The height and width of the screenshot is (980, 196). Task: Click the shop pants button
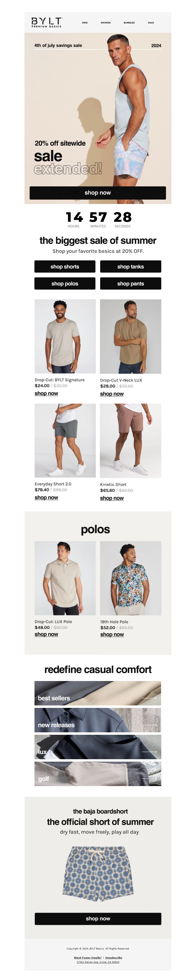pyautogui.click(x=130, y=283)
